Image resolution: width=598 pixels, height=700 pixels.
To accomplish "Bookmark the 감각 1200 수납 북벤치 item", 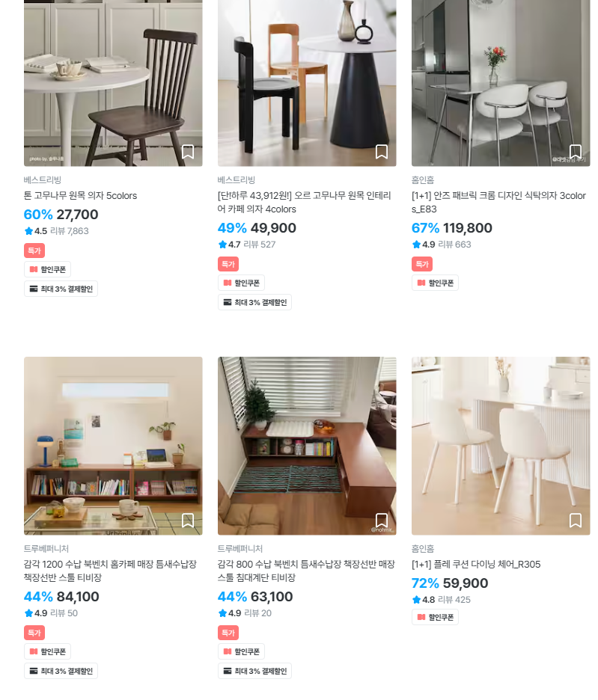I will 188,520.
